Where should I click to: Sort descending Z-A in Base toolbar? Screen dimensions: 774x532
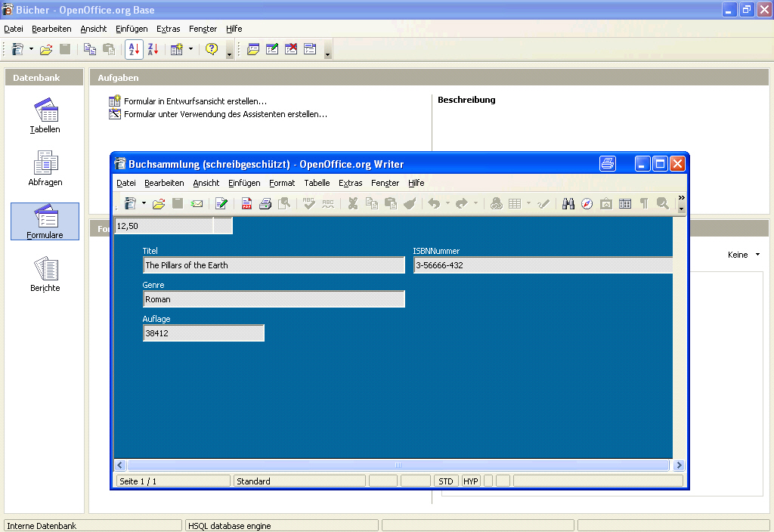(153, 49)
